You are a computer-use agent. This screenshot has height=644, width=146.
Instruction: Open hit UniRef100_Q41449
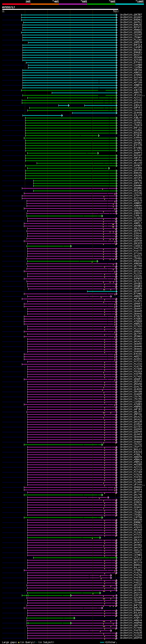click(x=131, y=339)
